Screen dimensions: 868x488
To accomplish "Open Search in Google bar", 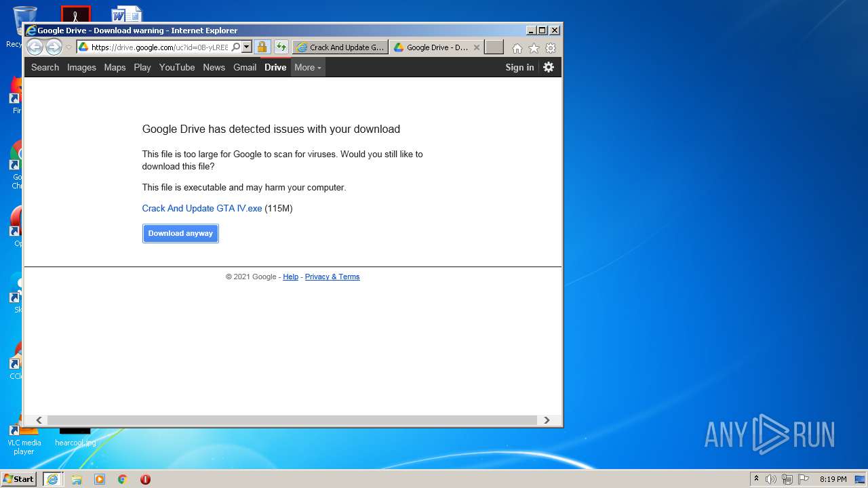I will point(45,67).
